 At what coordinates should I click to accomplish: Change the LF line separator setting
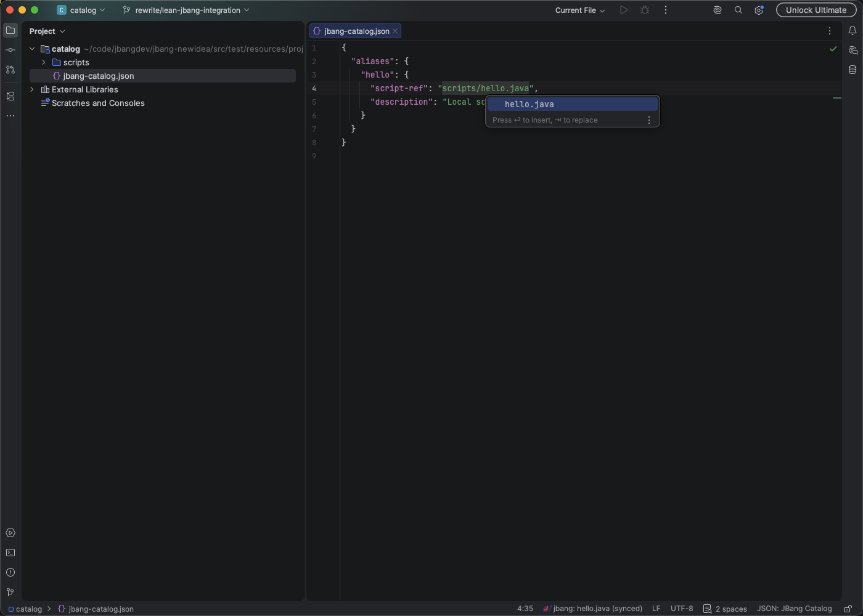tap(656, 609)
